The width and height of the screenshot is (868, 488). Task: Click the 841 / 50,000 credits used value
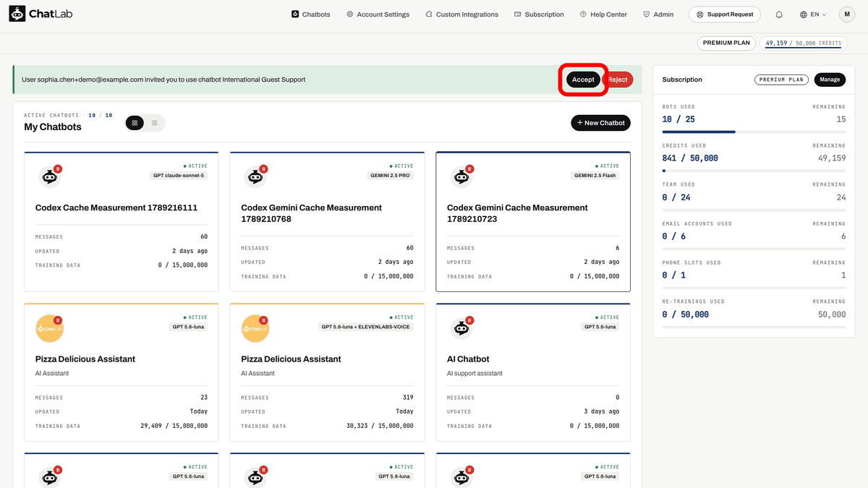pos(690,158)
